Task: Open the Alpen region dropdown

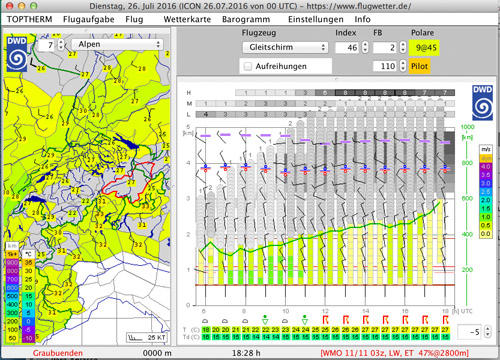Action: 117,44
